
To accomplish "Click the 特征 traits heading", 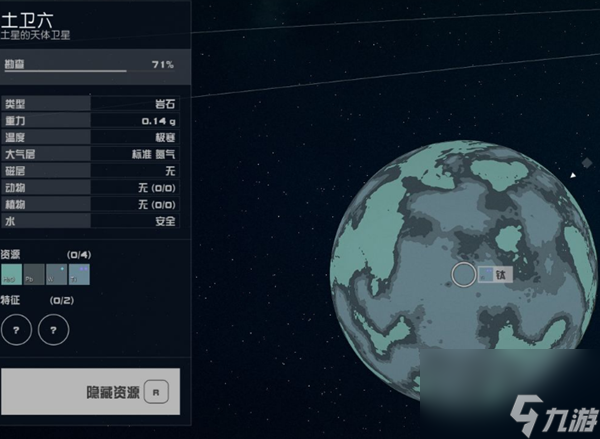I will coord(10,300).
